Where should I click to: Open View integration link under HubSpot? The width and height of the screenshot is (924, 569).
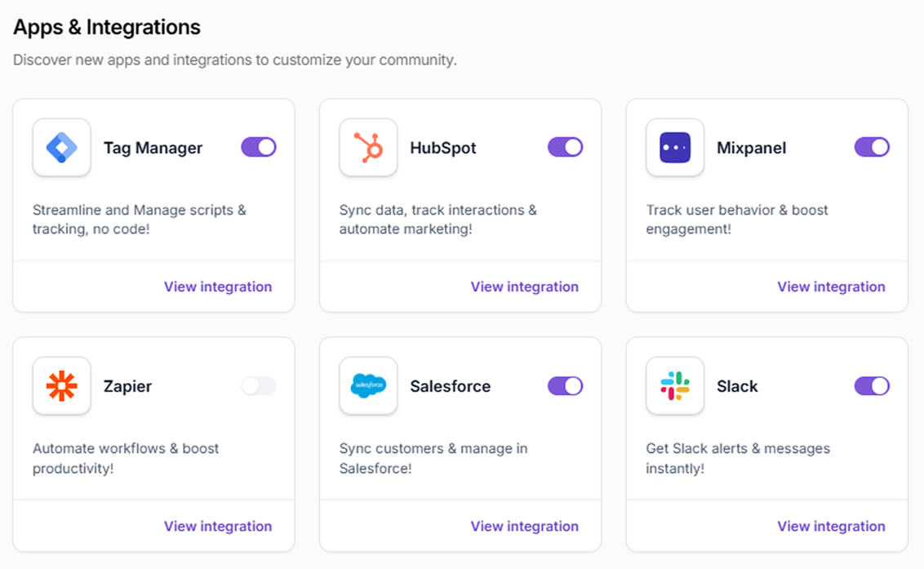[525, 287]
